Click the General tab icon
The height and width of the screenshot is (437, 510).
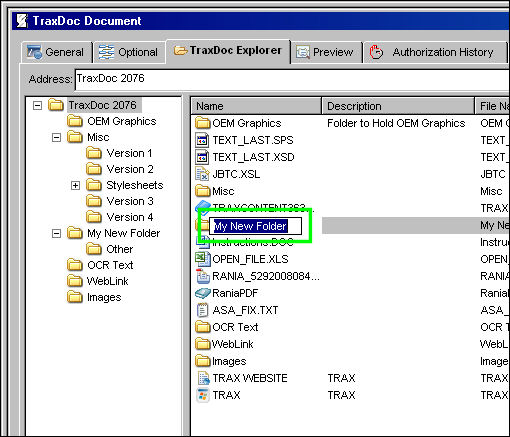[34, 52]
